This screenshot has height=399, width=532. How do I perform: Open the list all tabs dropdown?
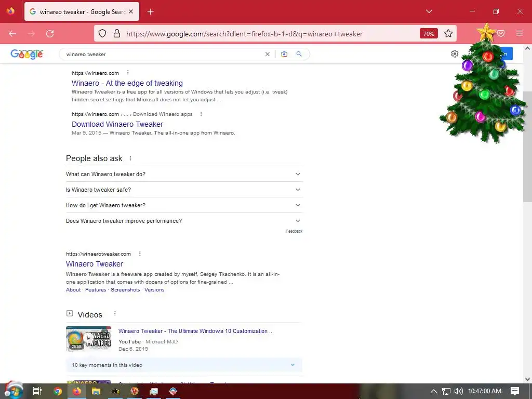point(429,11)
